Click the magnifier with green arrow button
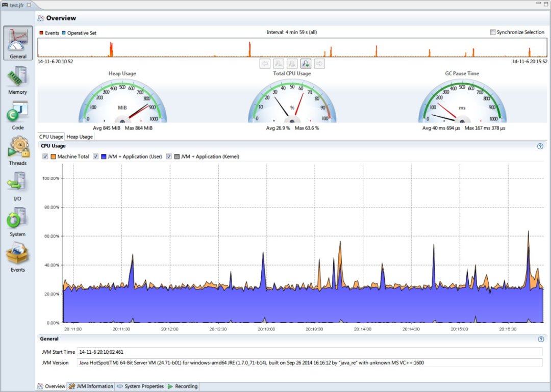This screenshot has width=551, height=392. point(306,64)
